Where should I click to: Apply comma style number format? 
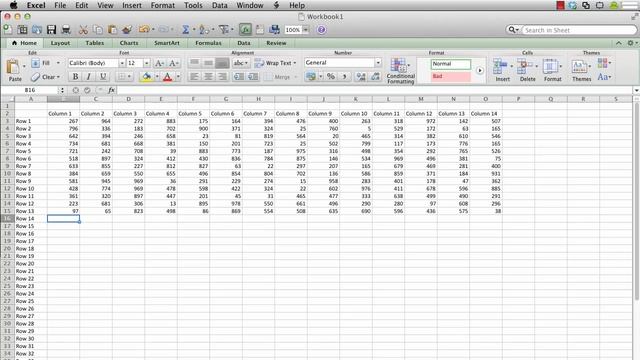(x=344, y=76)
